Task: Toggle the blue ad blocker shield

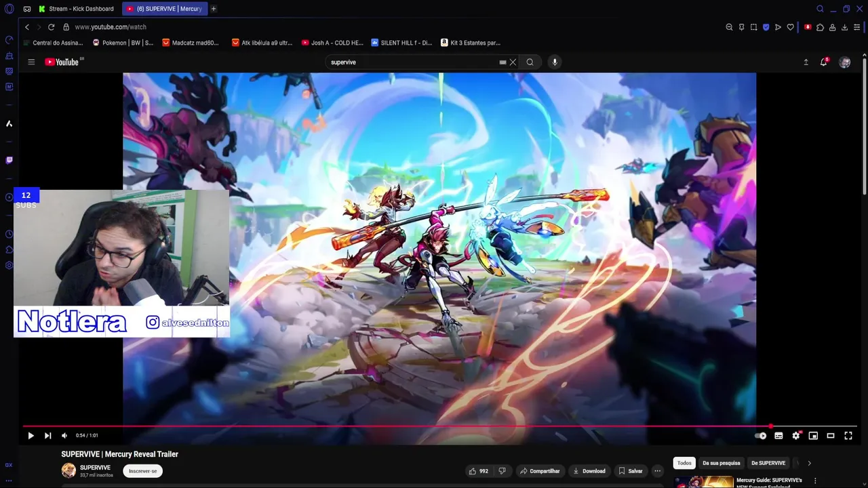Action: 766,27
